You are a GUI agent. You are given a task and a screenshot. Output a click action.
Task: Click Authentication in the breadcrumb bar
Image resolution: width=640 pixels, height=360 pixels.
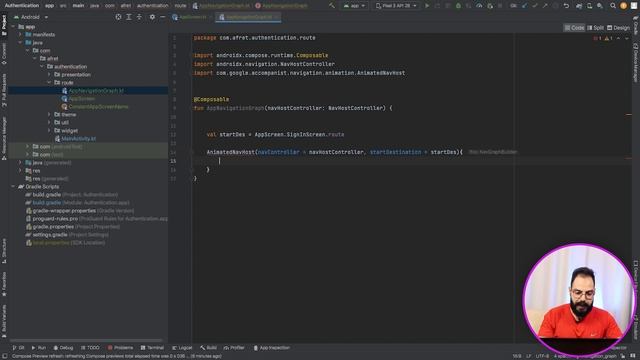[x=22, y=6]
